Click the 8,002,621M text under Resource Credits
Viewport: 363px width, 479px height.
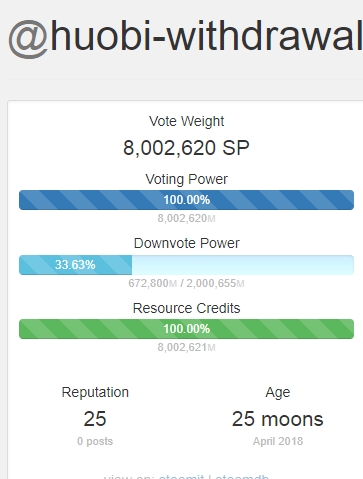186,348
